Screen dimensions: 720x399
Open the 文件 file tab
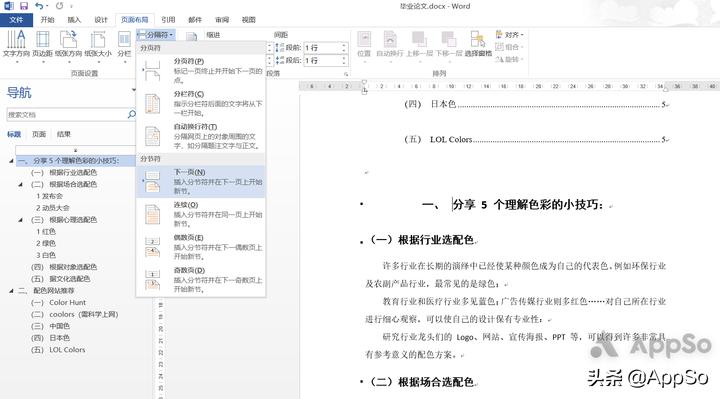click(16, 20)
